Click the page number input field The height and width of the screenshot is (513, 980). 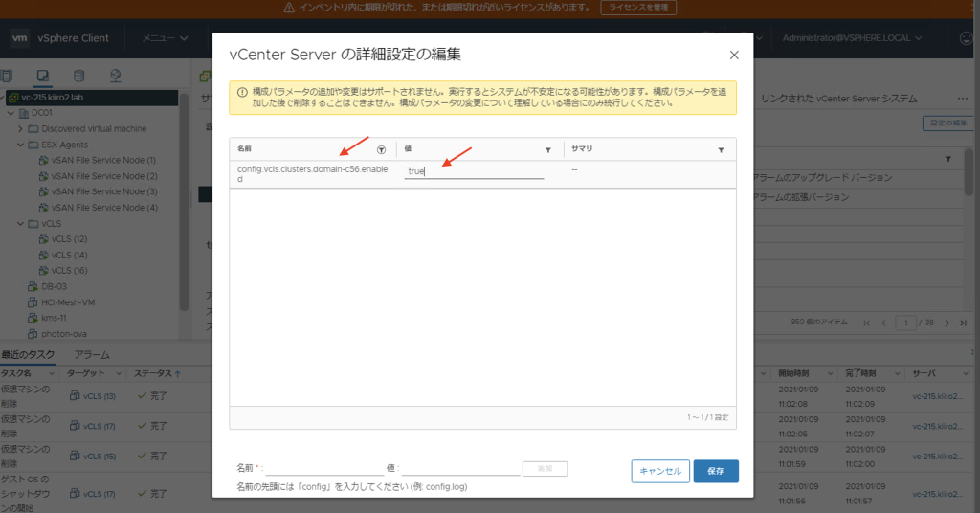(x=905, y=323)
